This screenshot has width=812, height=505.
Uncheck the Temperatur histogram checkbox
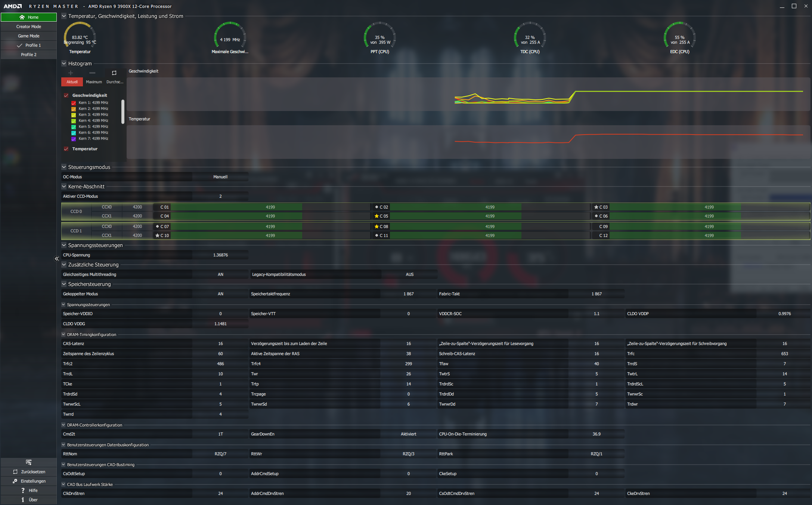(66, 149)
